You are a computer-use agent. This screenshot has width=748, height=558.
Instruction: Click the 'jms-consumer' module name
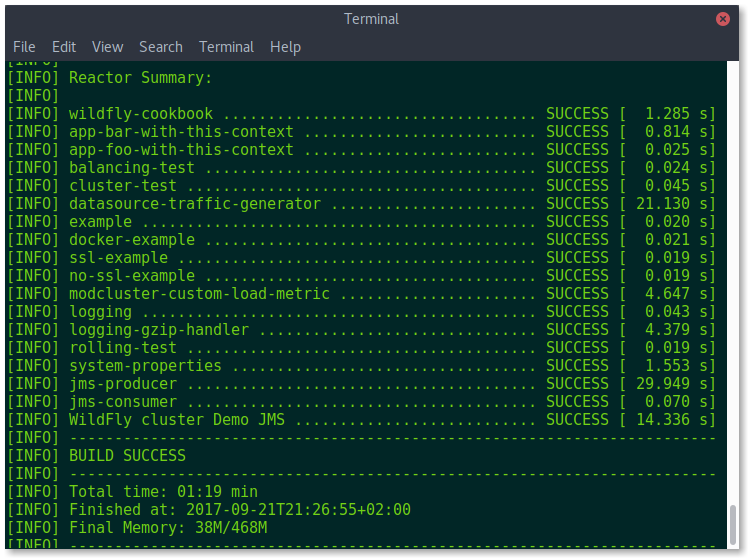[123, 402]
